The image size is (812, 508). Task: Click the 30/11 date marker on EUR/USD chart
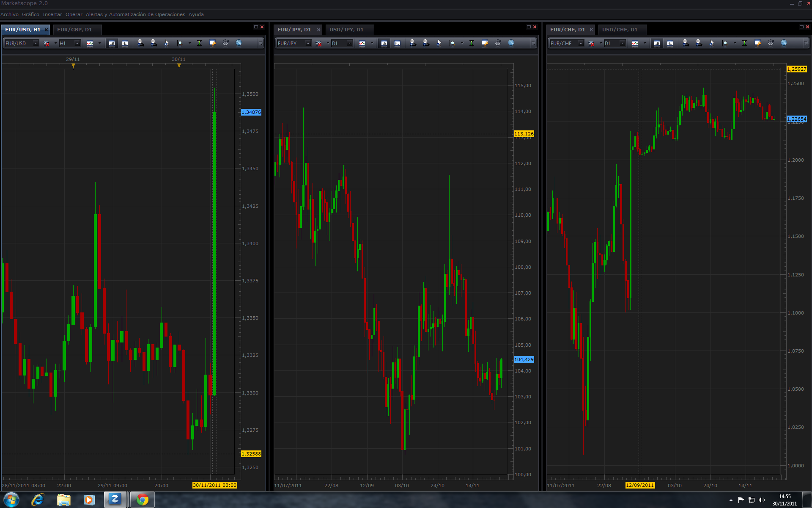179,65
